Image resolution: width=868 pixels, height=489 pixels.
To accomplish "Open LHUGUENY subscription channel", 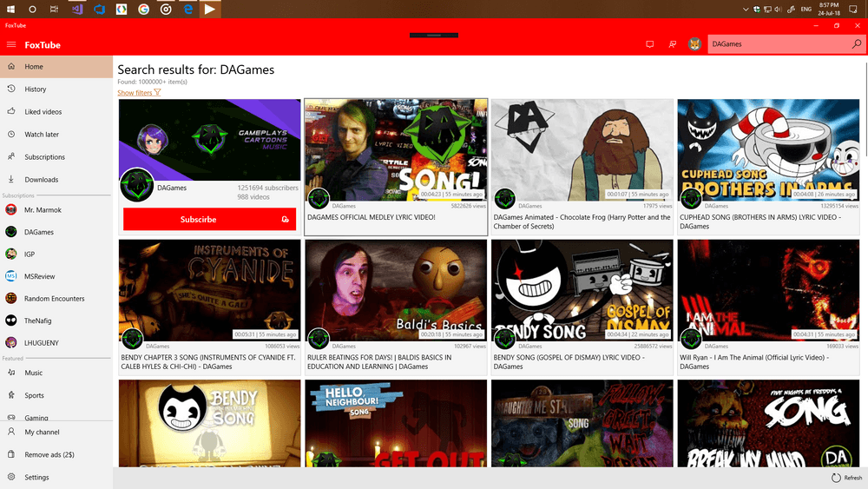I will [x=56, y=343].
